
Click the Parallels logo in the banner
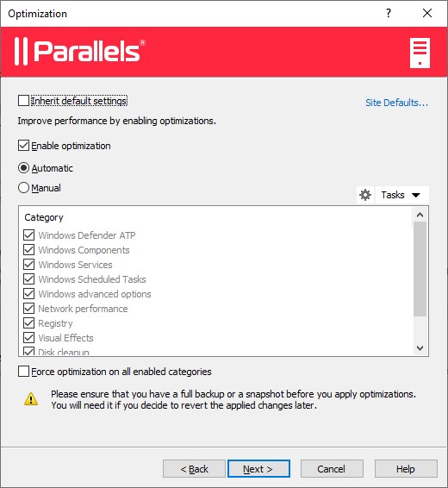coord(80,52)
